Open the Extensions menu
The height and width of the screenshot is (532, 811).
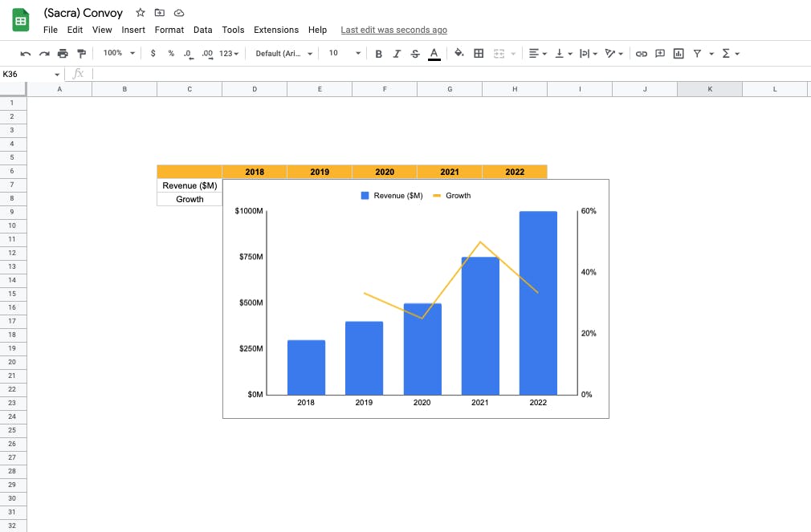pos(276,30)
